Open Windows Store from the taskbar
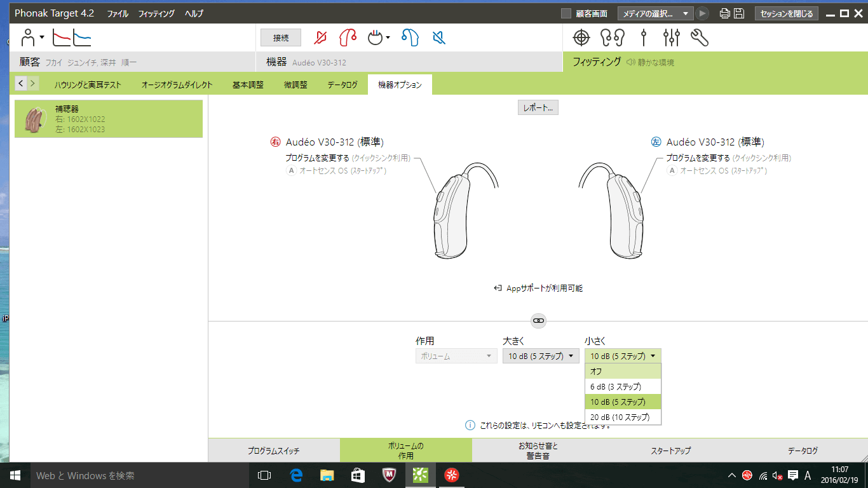 (358, 475)
